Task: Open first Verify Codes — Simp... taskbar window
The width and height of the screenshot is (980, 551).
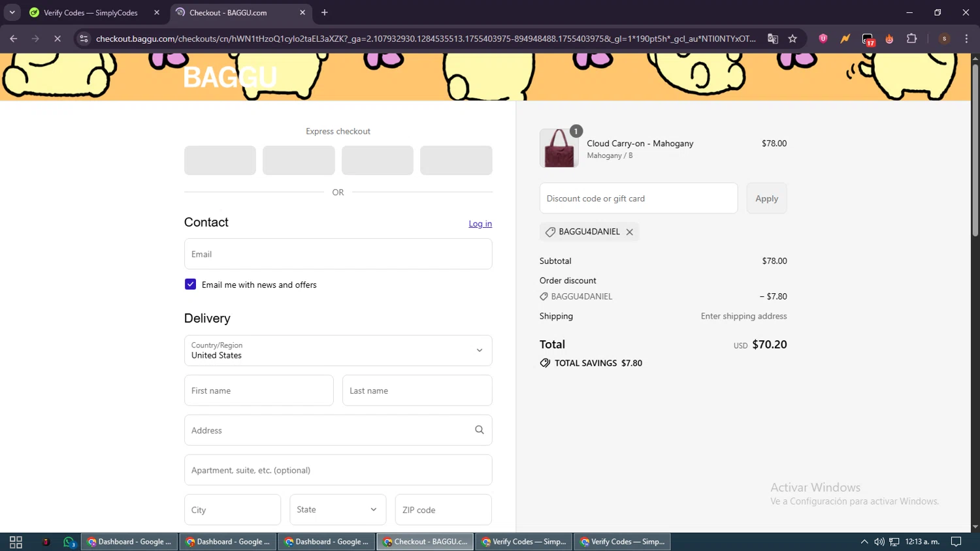Action: 524,542
